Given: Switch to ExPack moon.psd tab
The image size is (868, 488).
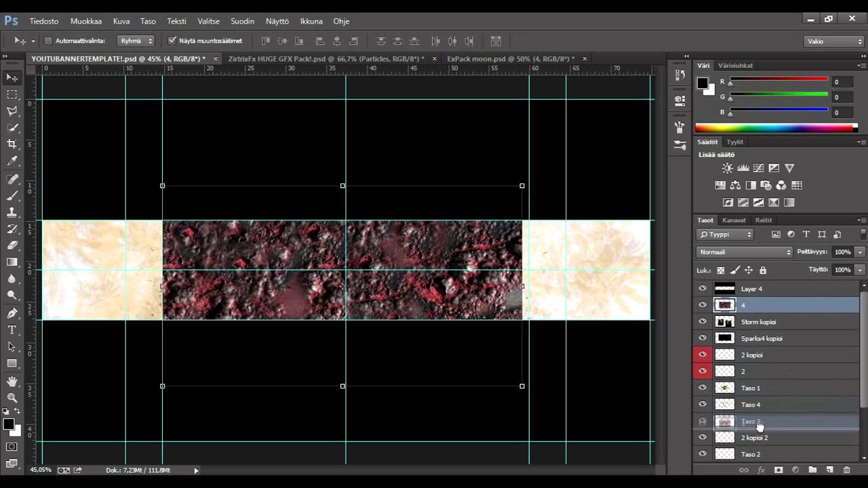Looking at the screenshot, I should [x=510, y=59].
